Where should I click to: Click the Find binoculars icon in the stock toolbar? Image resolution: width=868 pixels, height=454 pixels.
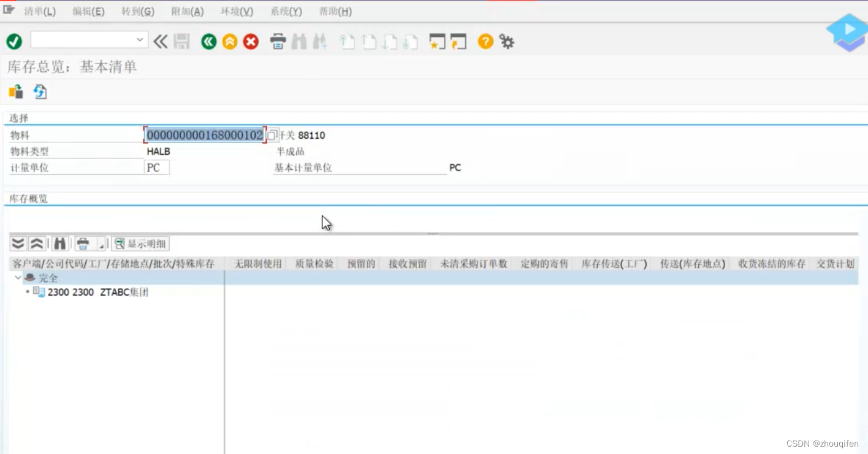(x=59, y=244)
